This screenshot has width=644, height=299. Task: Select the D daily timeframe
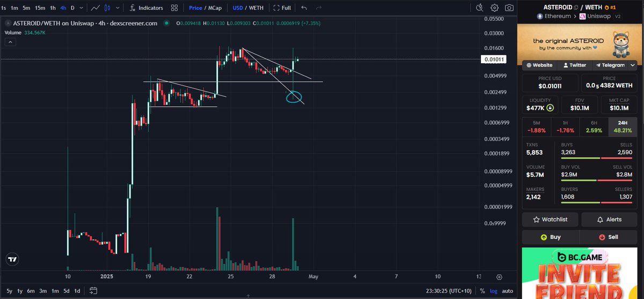(73, 8)
